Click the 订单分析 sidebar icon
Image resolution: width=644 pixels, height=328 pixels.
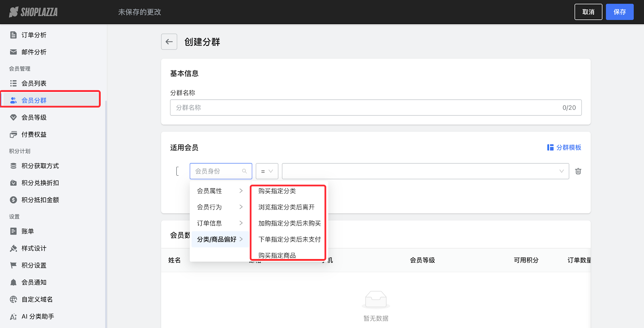click(x=13, y=35)
